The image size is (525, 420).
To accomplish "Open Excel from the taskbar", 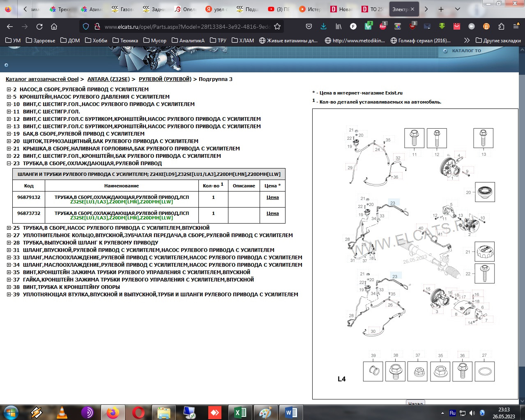I will [240, 412].
